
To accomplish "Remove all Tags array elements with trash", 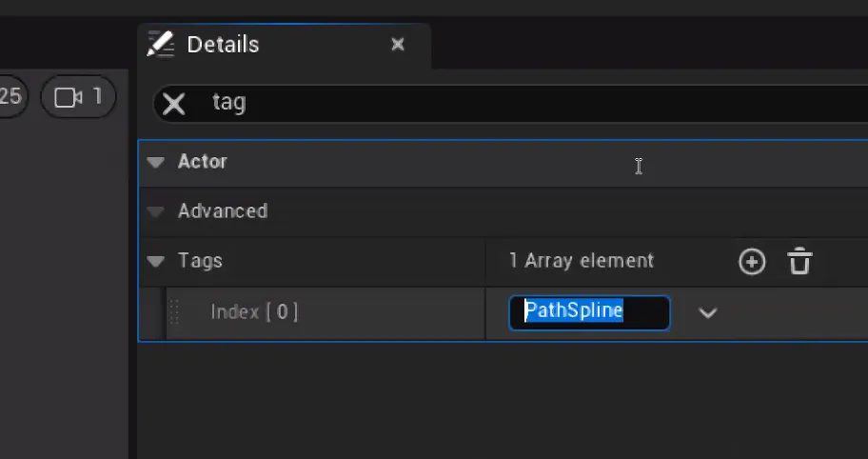I will [x=799, y=261].
